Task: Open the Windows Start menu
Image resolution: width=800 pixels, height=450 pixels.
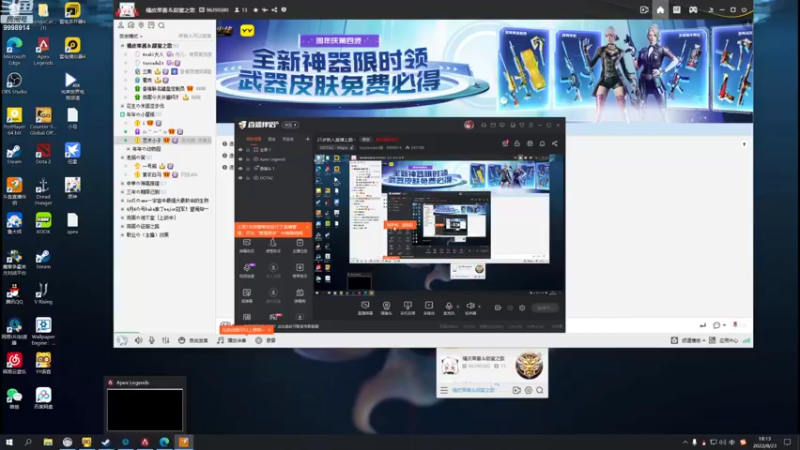Action: pyautogui.click(x=9, y=442)
